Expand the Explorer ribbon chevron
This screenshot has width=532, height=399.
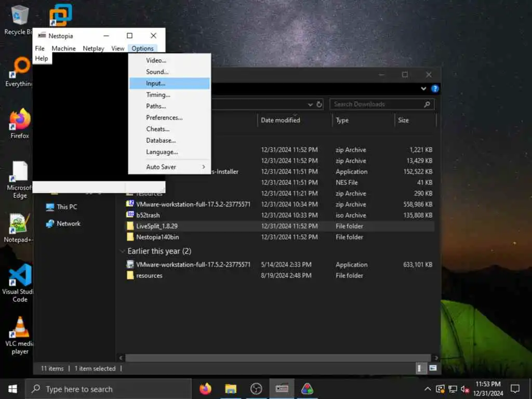(423, 88)
